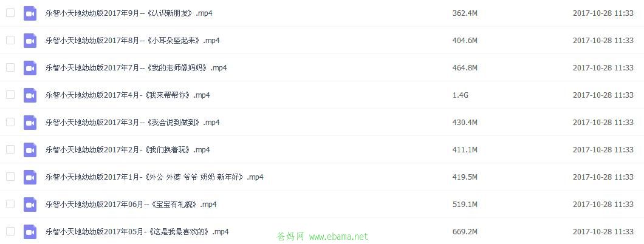This screenshot has height=244, width=644.
Task: Check the box for 2017年05月 《这是我最喜欢的》
Action: [x=10, y=231]
